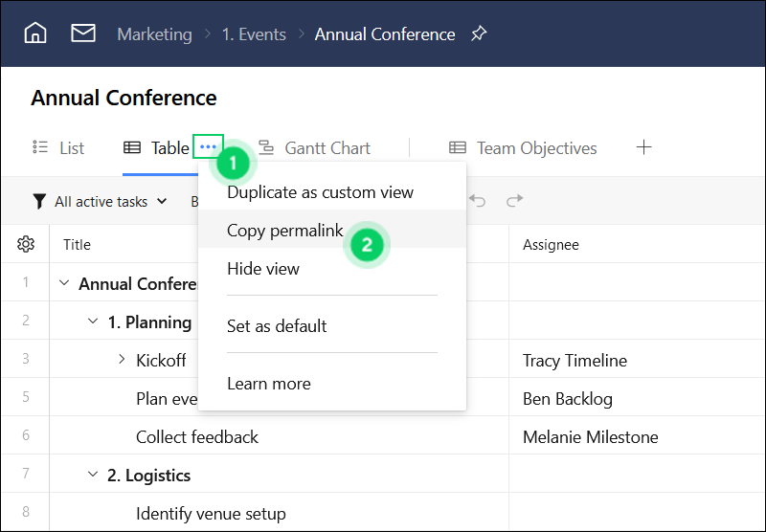The height and width of the screenshot is (532, 766).
Task: Open the Inbox envelope icon
Action: click(83, 33)
